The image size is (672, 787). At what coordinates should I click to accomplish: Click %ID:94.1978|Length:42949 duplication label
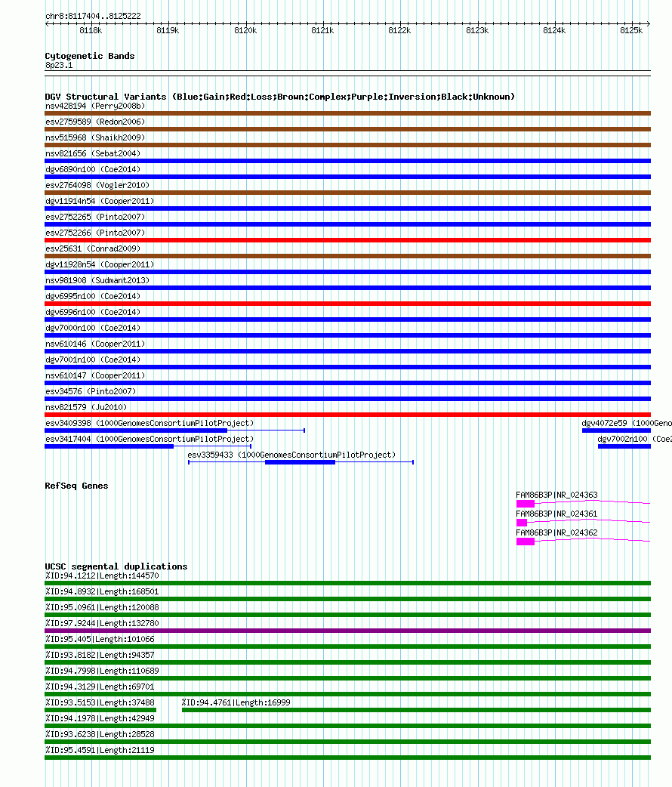100,719
